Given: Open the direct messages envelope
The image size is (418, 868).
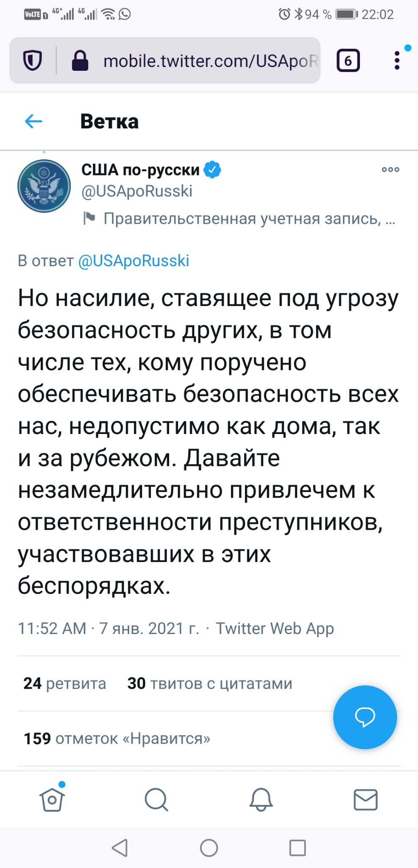Looking at the screenshot, I should [365, 800].
